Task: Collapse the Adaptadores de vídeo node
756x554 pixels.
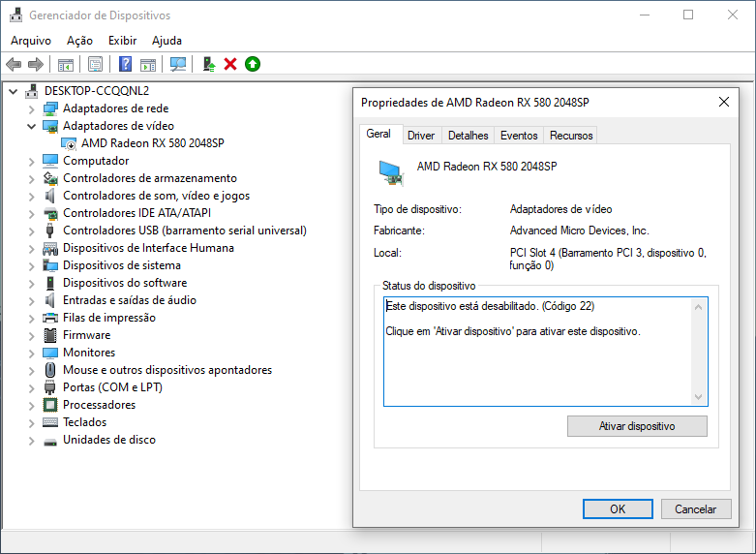Action: coord(31,127)
